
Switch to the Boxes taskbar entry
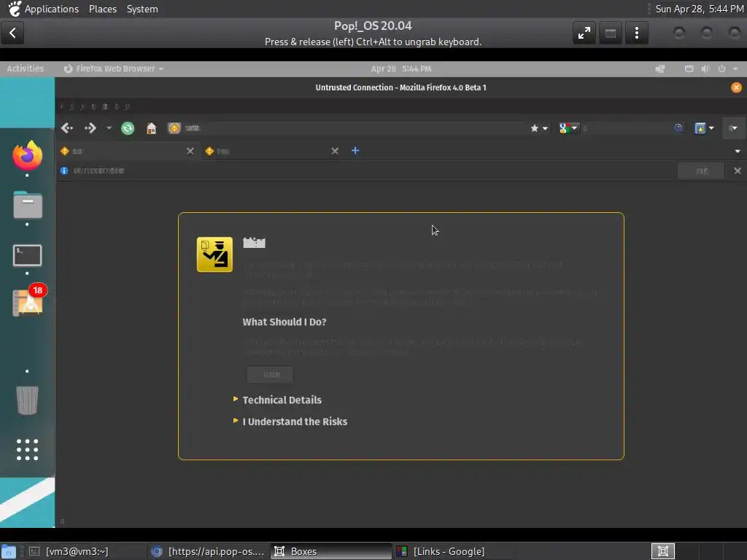point(330,551)
